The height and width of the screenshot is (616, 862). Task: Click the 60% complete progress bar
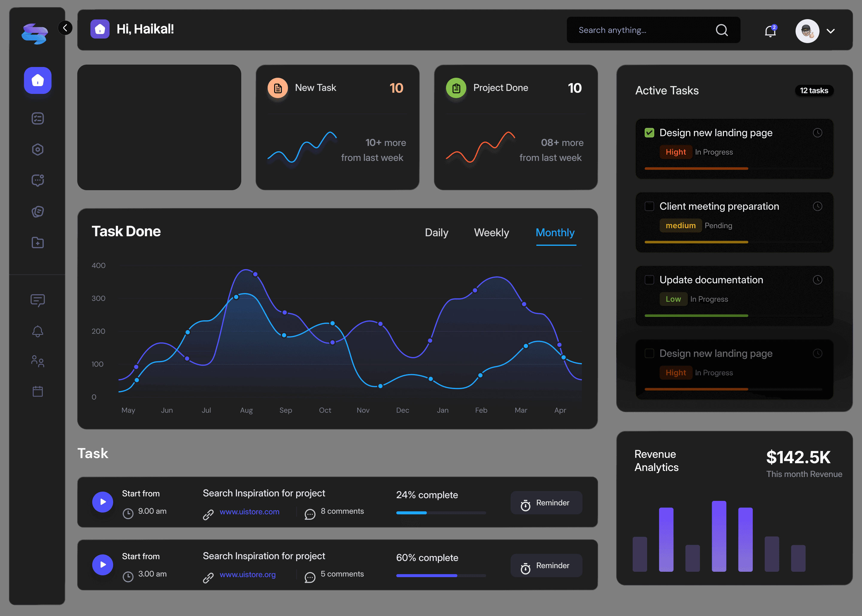point(440,576)
